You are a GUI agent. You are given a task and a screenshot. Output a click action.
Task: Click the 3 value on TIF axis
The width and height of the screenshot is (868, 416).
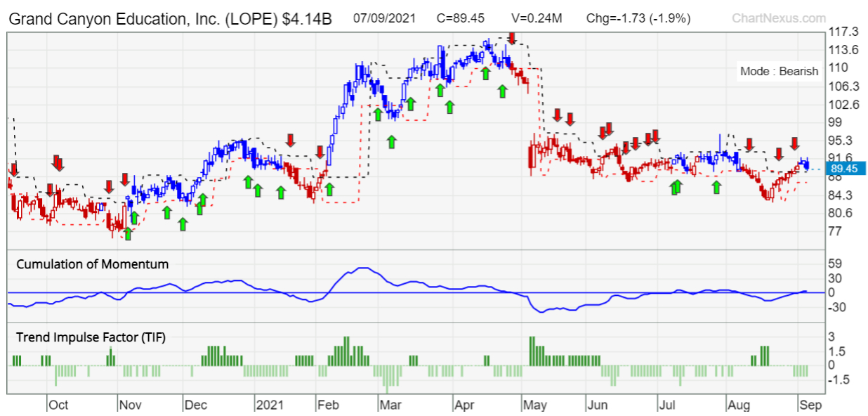tap(831, 337)
